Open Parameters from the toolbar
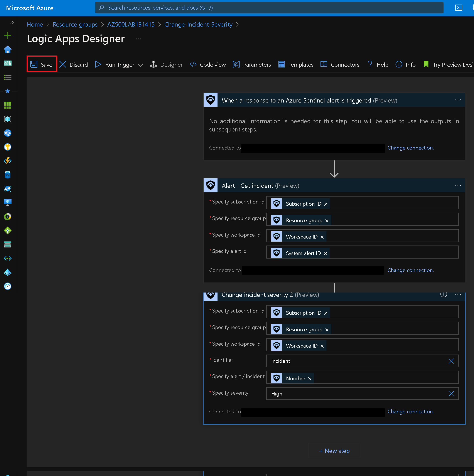This screenshot has height=476, width=474. pos(252,65)
